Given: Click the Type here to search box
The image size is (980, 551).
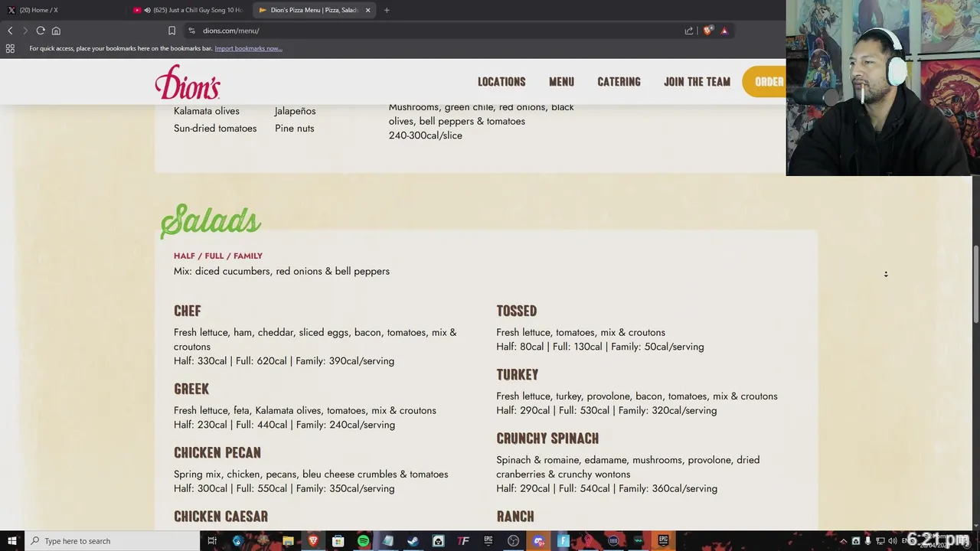Looking at the screenshot, I should pos(113,541).
